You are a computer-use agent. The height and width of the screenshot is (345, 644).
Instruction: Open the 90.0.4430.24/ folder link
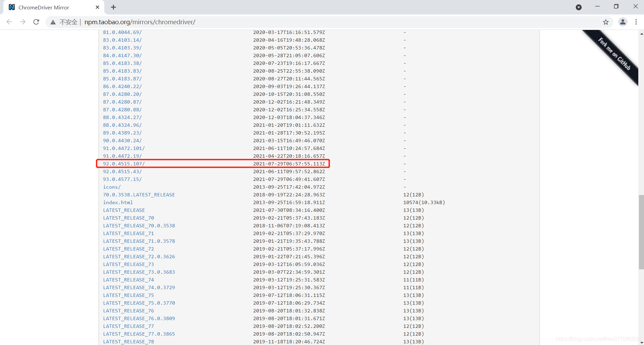(122, 141)
